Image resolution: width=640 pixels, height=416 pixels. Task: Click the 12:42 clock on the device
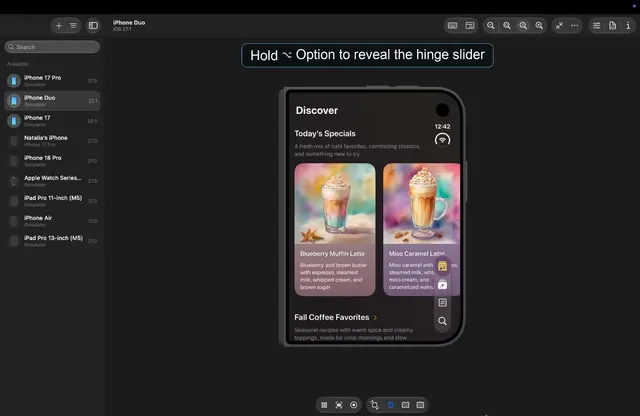(x=442, y=127)
